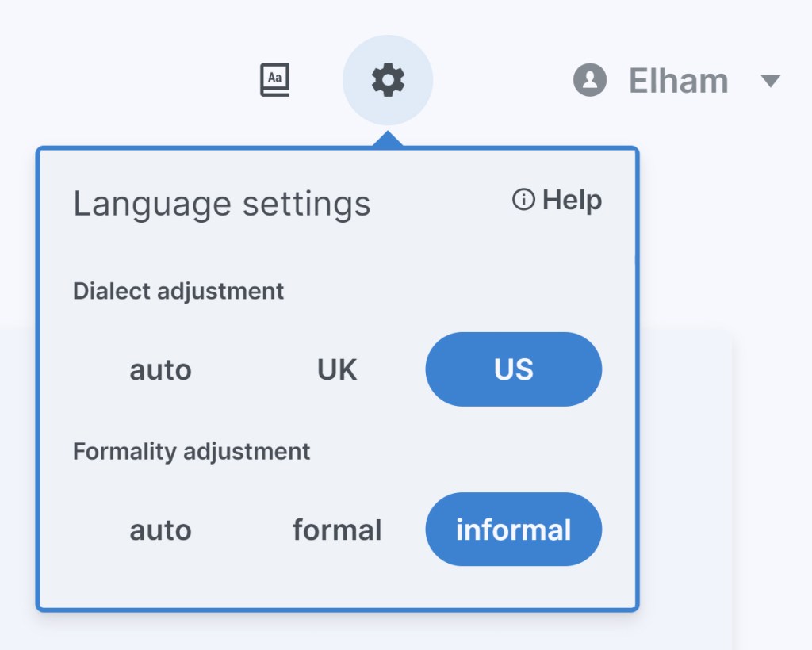Click the user avatar icon
The width and height of the screenshot is (812, 650).
tap(590, 80)
